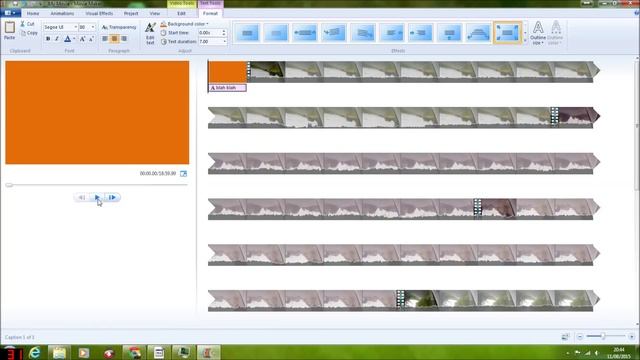Switch to the Home tab
The width and height of the screenshot is (640, 360).
33,13
